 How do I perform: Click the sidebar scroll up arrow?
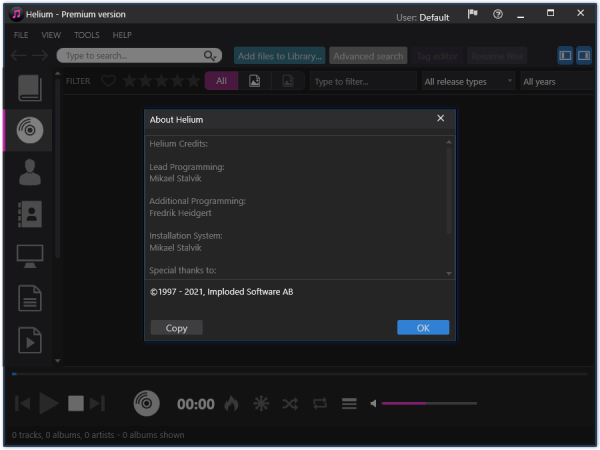pos(58,73)
